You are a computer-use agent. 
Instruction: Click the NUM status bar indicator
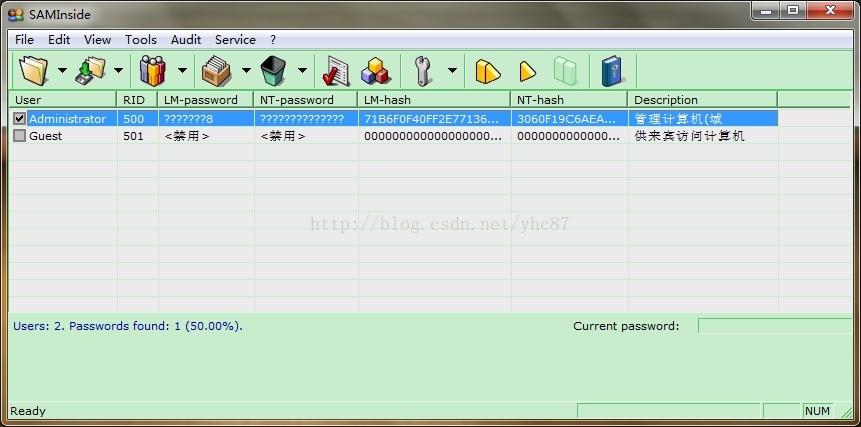click(818, 411)
